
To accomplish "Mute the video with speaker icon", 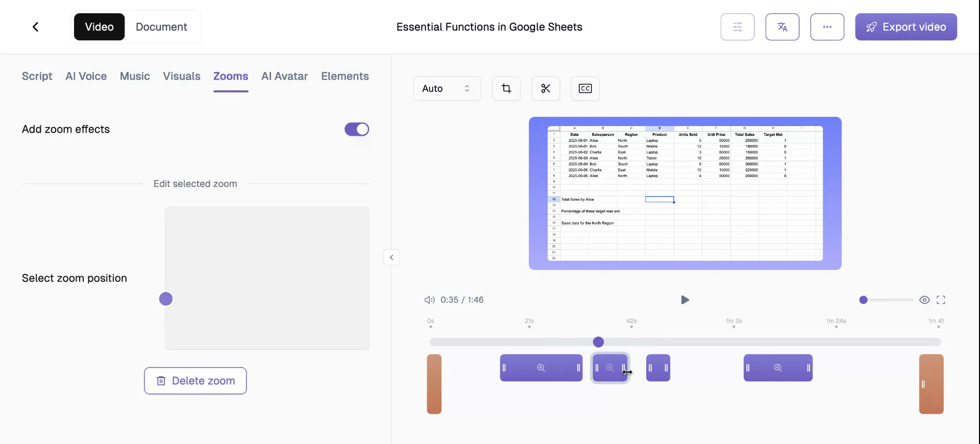I will (429, 300).
